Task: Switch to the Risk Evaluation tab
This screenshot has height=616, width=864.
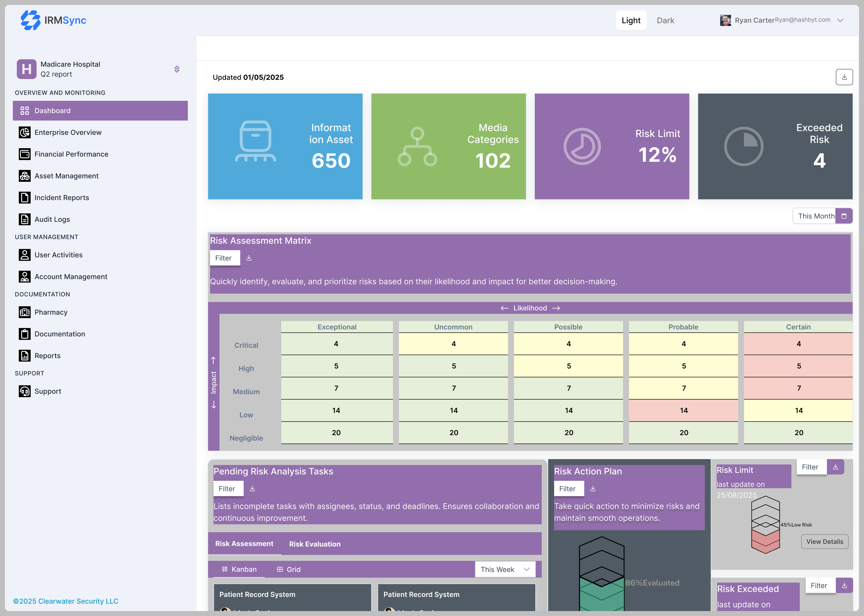Action: pyautogui.click(x=315, y=544)
